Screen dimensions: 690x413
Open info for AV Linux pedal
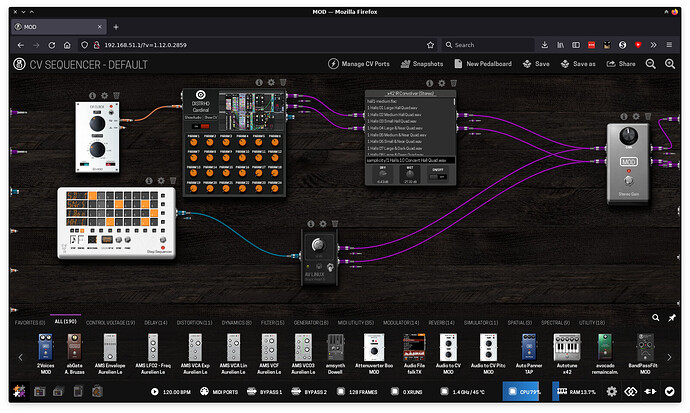[311, 224]
